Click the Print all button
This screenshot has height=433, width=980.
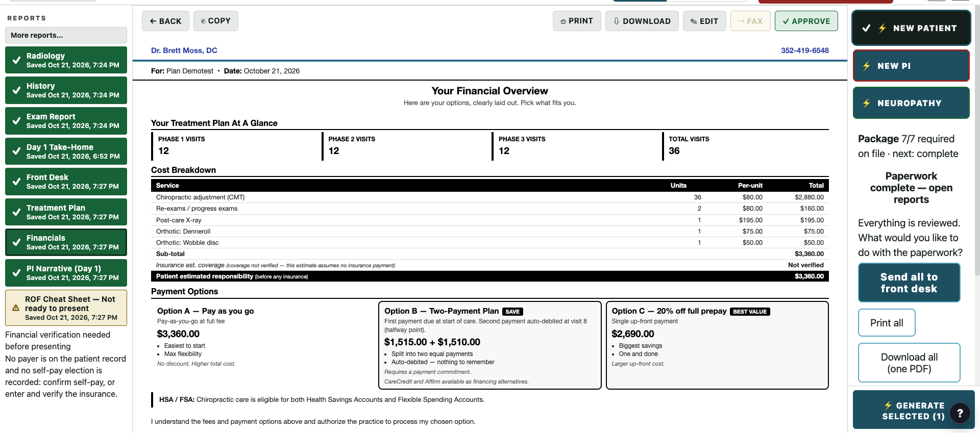pyautogui.click(x=887, y=323)
